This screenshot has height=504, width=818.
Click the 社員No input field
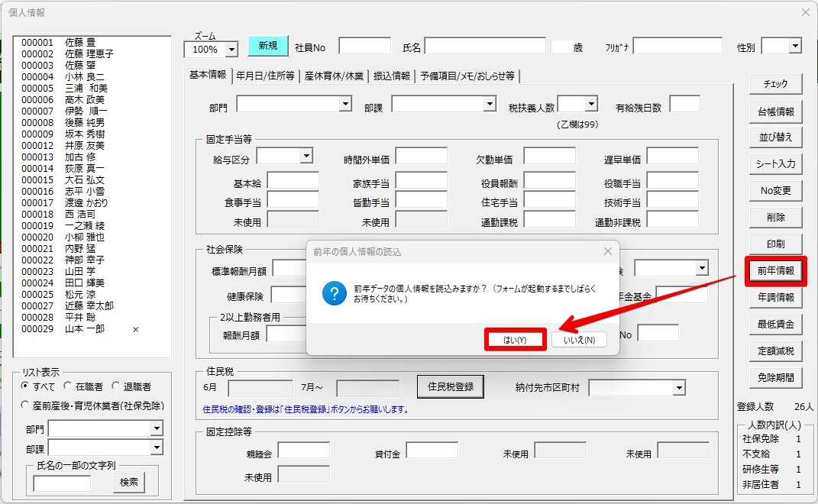364,47
